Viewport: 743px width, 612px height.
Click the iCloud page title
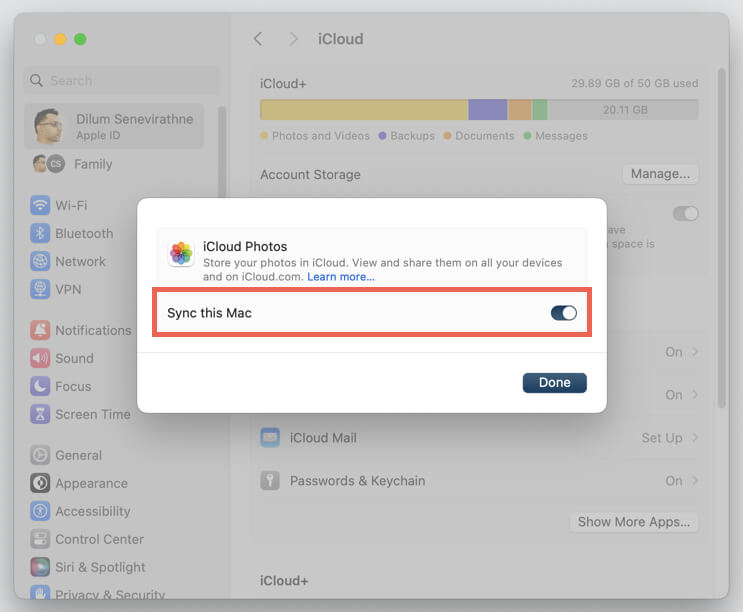pyautogui.click(x=341, y=39)
